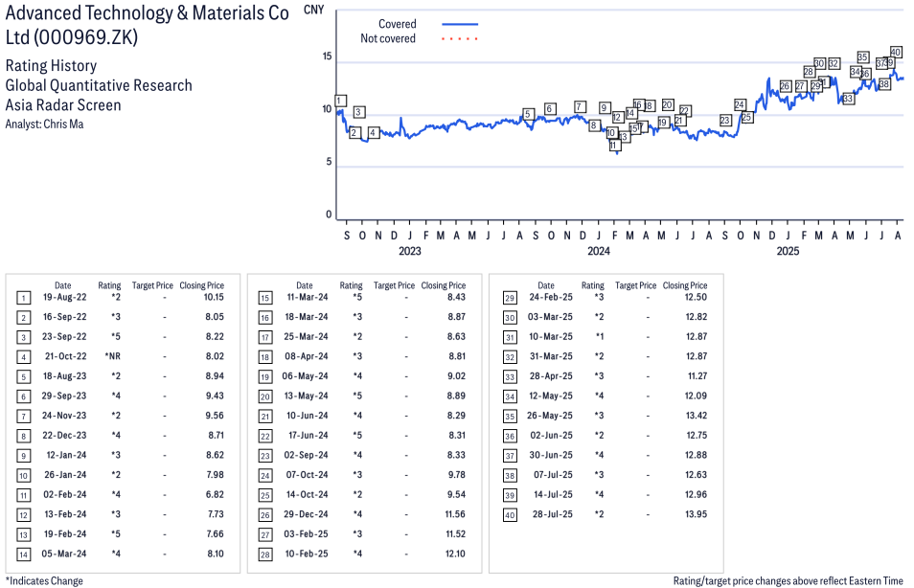Select the Covered blue line legend sample
914x588 pixels.
(460, 24)
